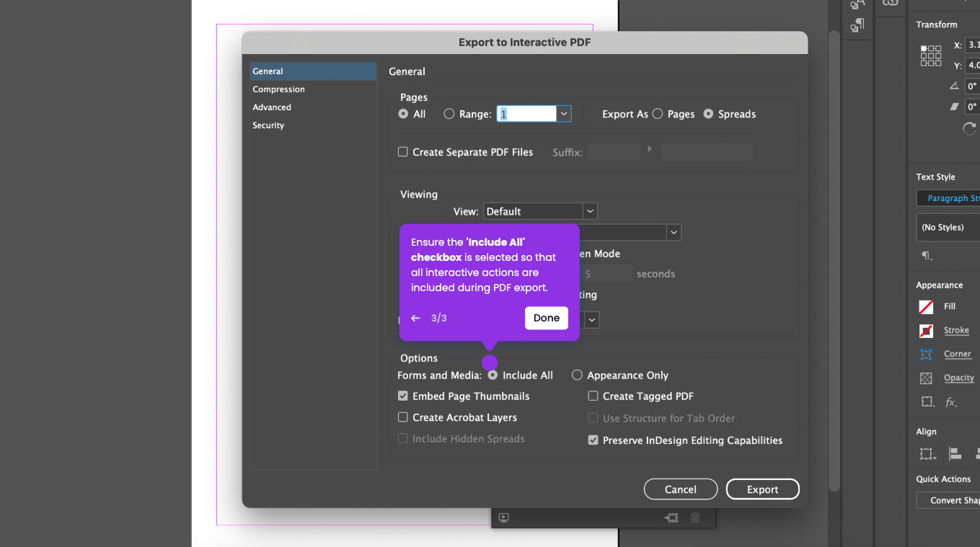
Task: Click the paragraph pilcrow icon below No Styles
Action: pos(927,256)
